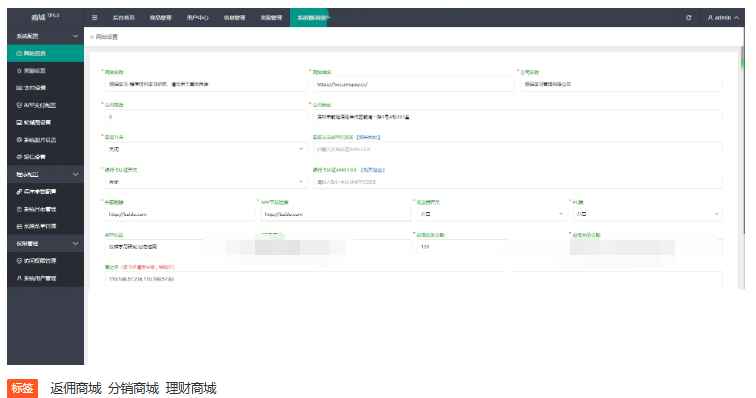
Task: Click the page vertical scrollbar
Action: (742, 57)
